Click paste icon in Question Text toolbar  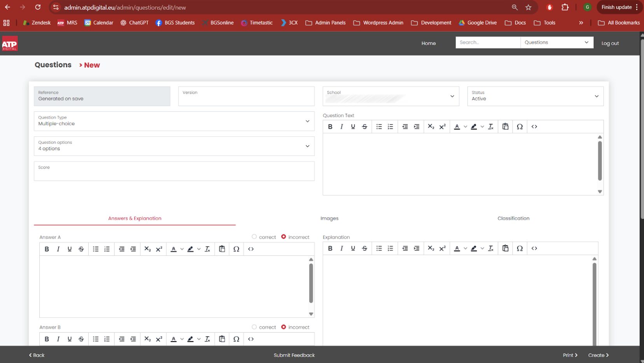505,127
